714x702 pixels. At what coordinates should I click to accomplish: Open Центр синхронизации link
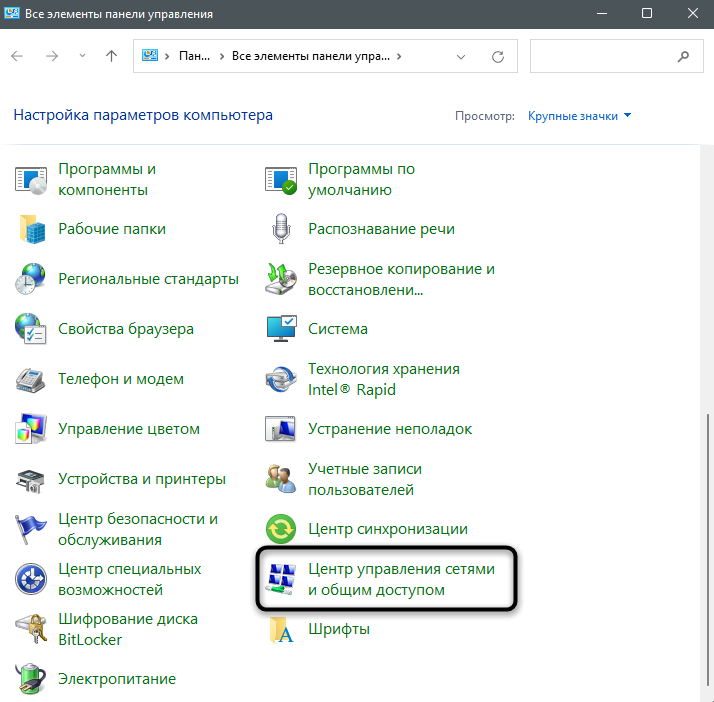[388, 529]
